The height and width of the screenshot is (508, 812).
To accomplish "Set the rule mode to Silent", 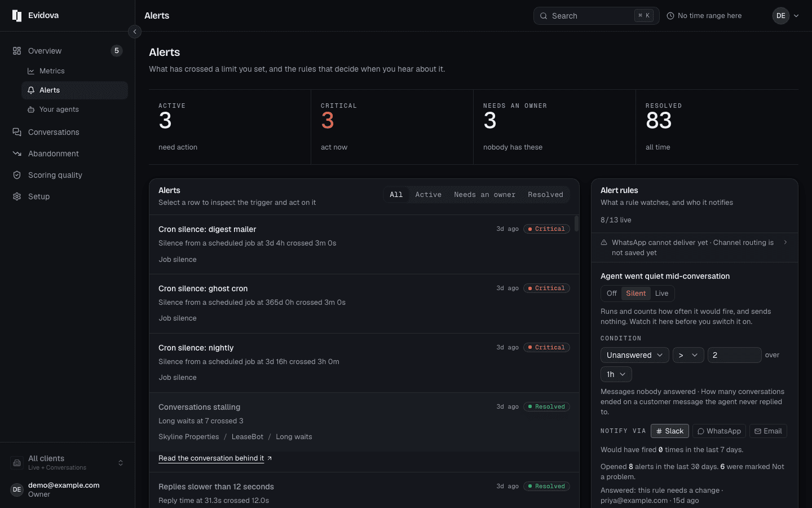I will tap(636, 294).
